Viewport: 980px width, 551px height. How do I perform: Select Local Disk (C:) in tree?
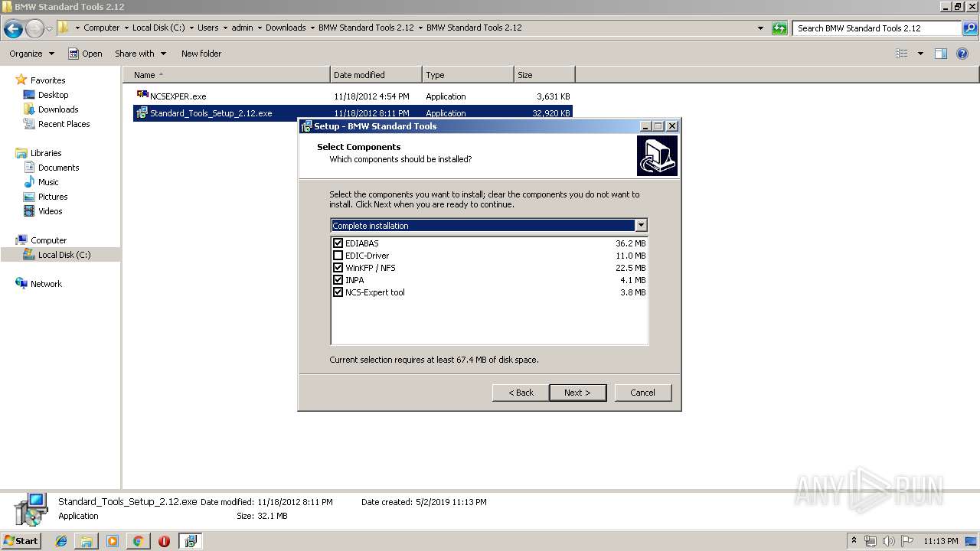[x=64, y=255]
